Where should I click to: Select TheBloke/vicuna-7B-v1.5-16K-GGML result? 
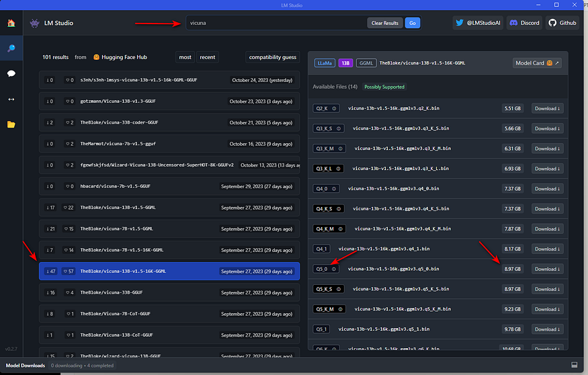pos(169,250)
